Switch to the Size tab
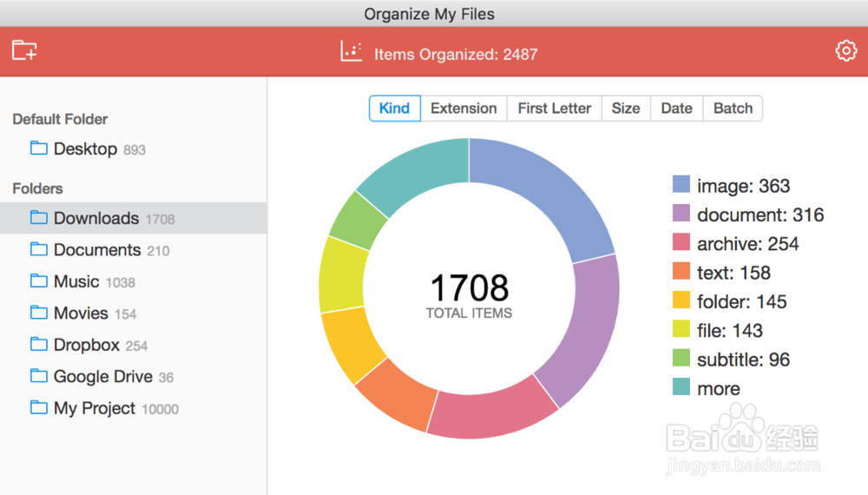868x495 pixels. coord(626,108)
